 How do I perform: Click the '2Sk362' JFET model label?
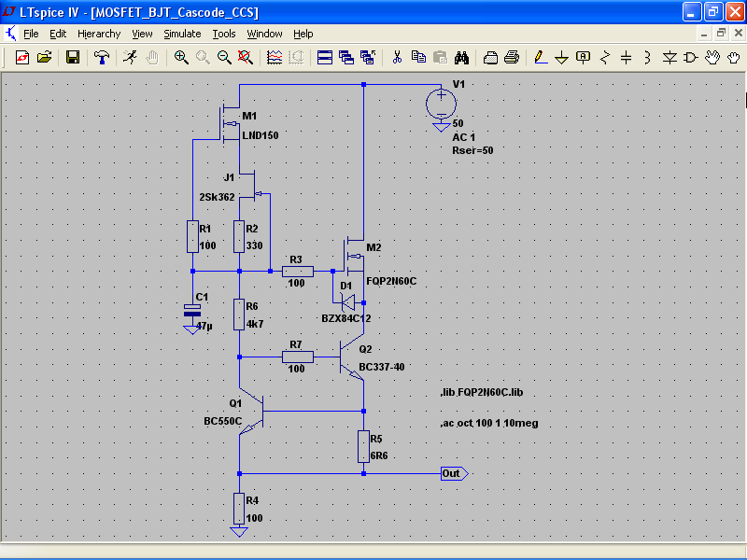pos(217,197)
